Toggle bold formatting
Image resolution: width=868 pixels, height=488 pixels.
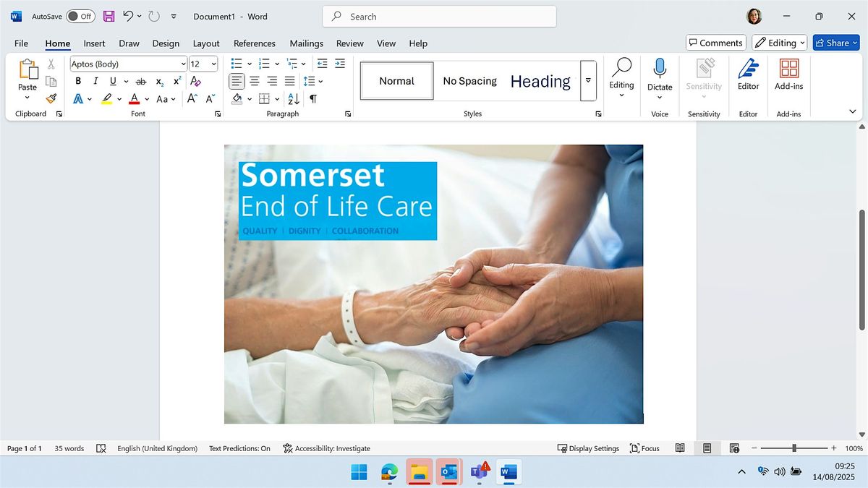[x=78, y=81]
